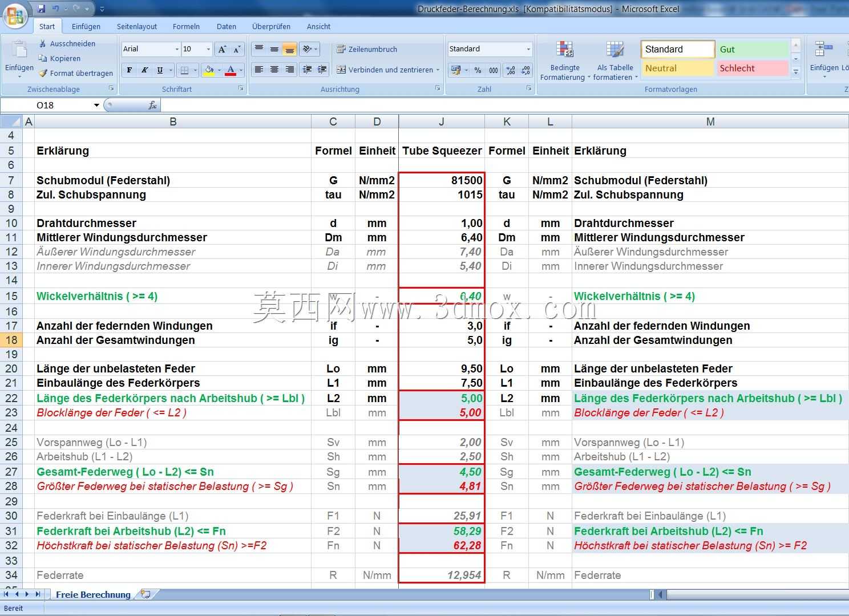The height and width of the screenshot is (616, 849).
Task: Align text to top of cell
Action: [x=259, y=49]
